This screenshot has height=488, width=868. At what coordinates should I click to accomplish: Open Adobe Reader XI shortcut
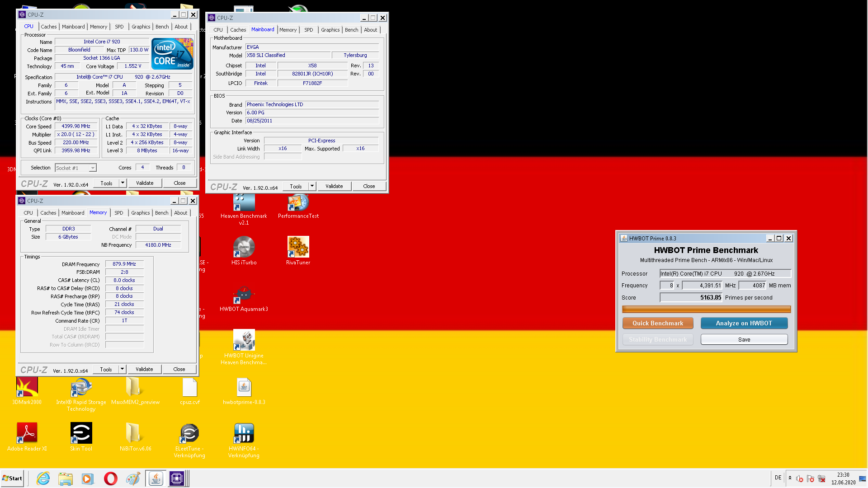coord(27,437)
